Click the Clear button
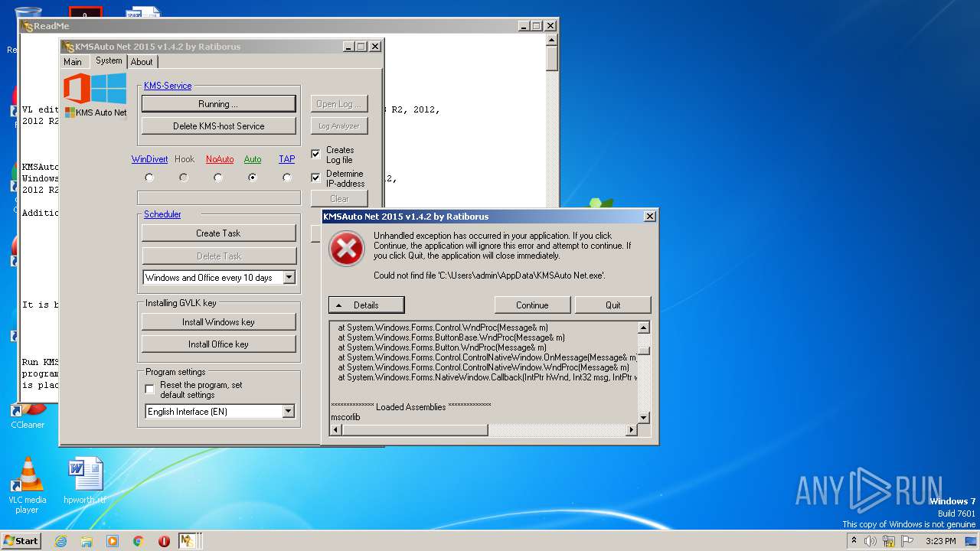The width and height of the screenshot is (980, 551). coord(339,198)
